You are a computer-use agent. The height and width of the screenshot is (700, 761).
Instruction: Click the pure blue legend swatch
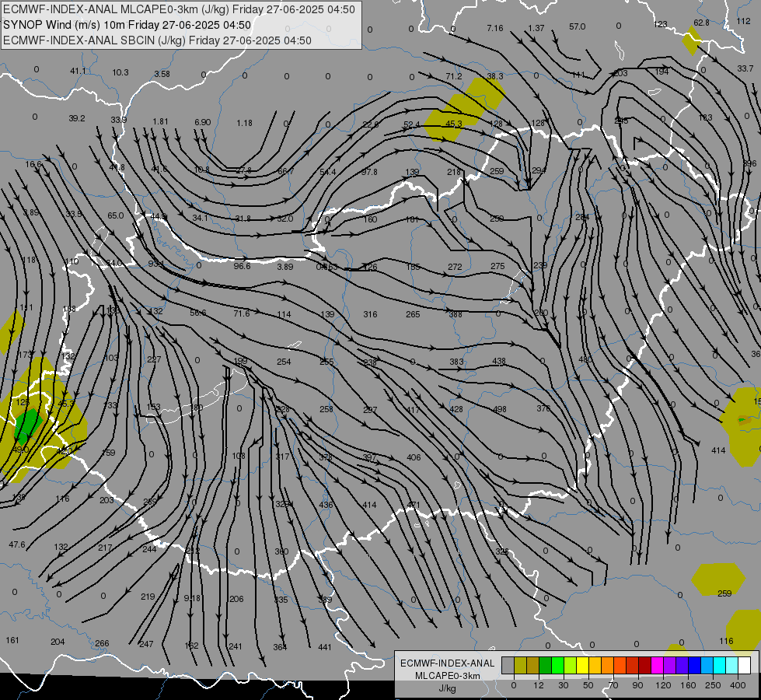[x=694, y=666]
